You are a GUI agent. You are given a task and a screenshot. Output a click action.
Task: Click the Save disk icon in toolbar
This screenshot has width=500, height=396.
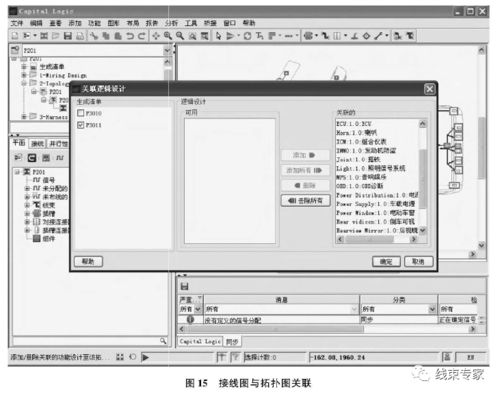[x=68, y=36]
